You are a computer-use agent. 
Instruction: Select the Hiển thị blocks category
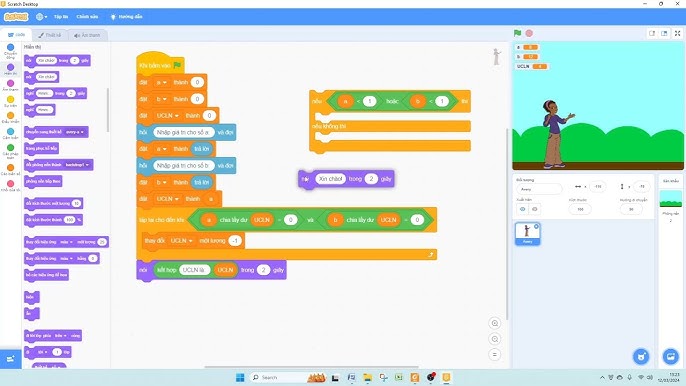pos(10,69)
